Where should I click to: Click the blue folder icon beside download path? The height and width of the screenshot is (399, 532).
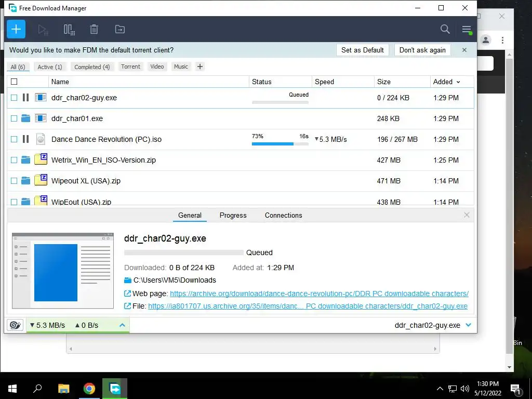click(128, 280)
